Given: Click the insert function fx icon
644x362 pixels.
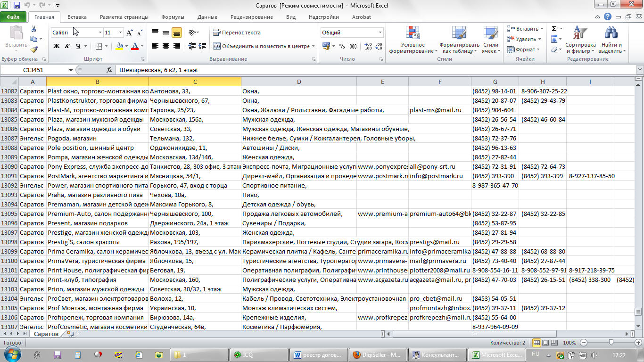Looking at the screenshot, I should (x=109, y=70).
